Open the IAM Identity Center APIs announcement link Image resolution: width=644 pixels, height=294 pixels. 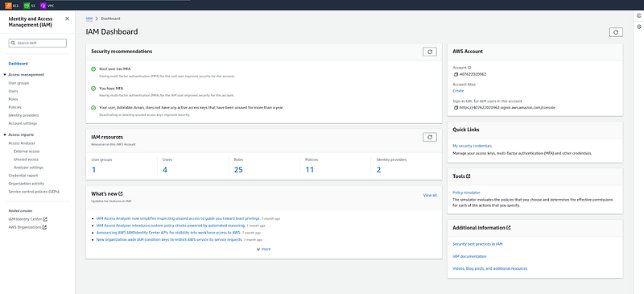tap(168, 232)
